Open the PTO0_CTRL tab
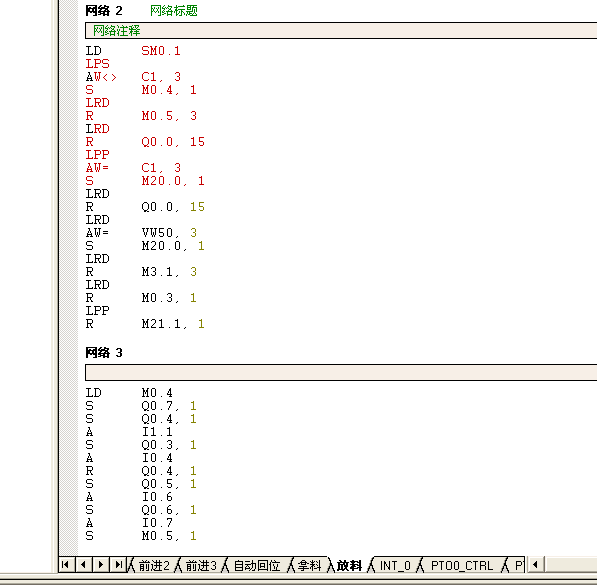The height and width of the screenshot is (586, 597). tap(462, 566)
